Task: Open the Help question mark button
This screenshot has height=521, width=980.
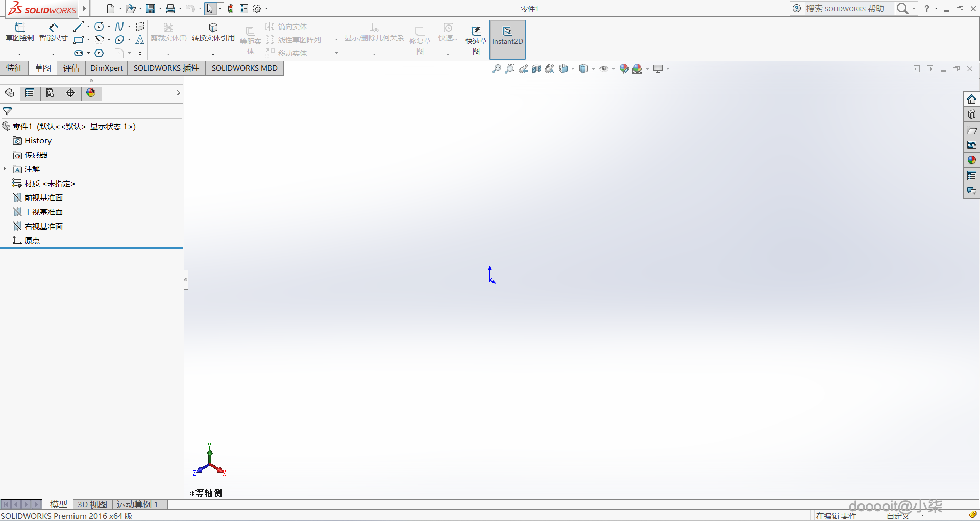Action: (927, 9)
